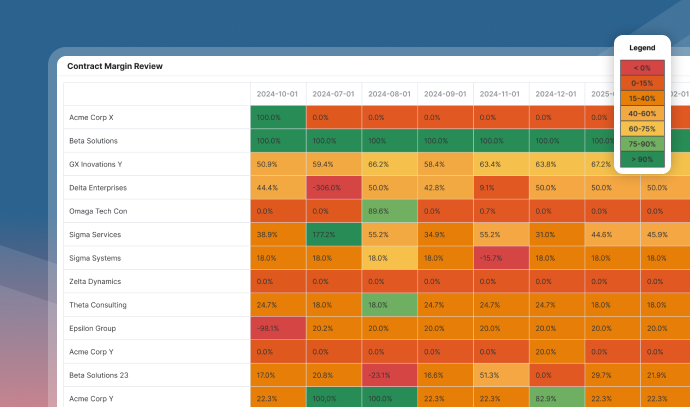
Task: Click the -306.0% cell for Delta Enterprises
Action: tap(333, 188)
